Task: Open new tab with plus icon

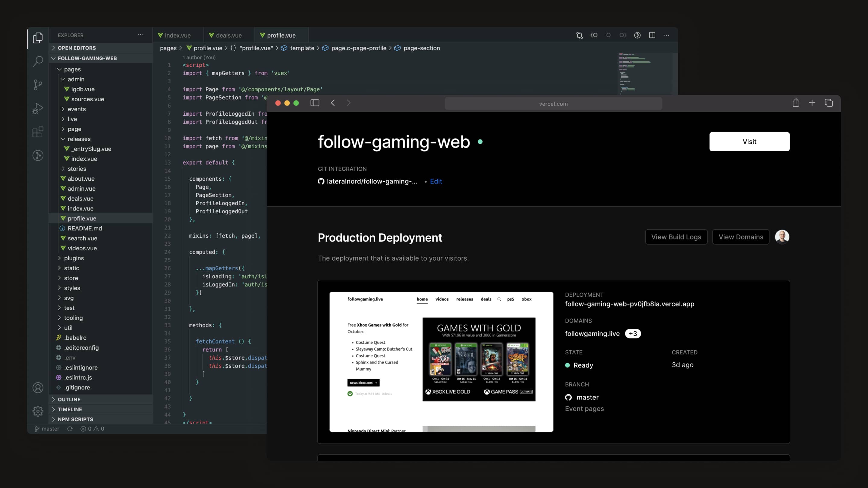Action: click(x=812, y=103)
